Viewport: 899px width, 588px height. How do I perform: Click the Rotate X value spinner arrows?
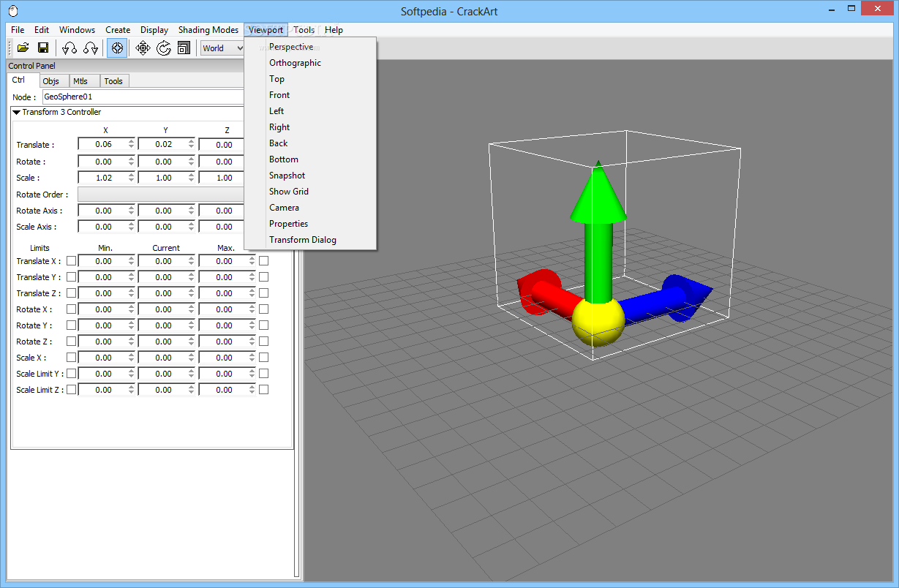point(131,162)
